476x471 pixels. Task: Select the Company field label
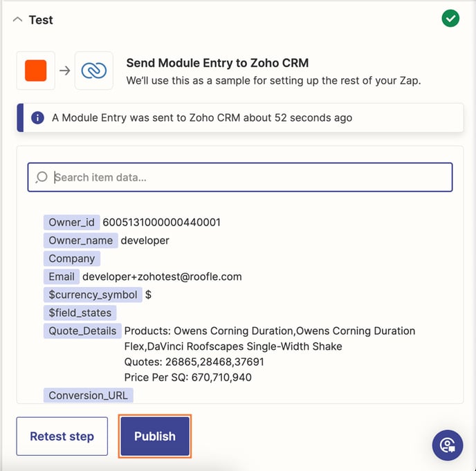[72, 259]
